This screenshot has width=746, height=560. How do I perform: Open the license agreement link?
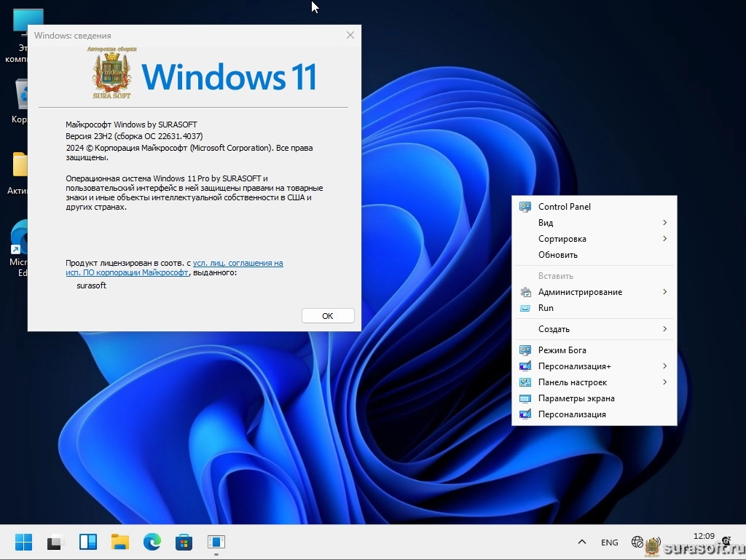tap(237, 263)
